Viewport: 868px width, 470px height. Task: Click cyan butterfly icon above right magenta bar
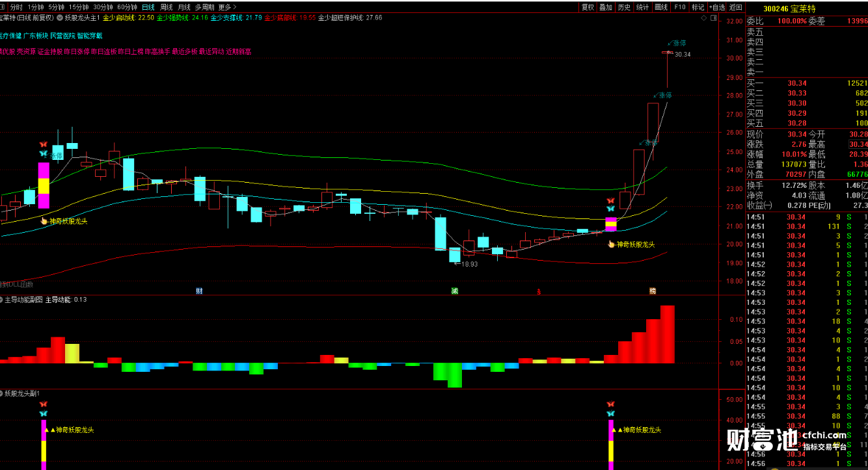click(610, 209)
